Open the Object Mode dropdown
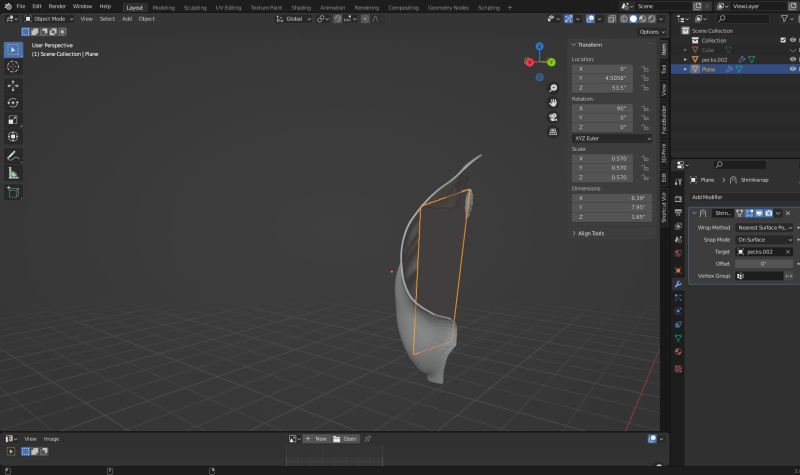Screen dimensions: 800x475 click(x=49, y=19)
